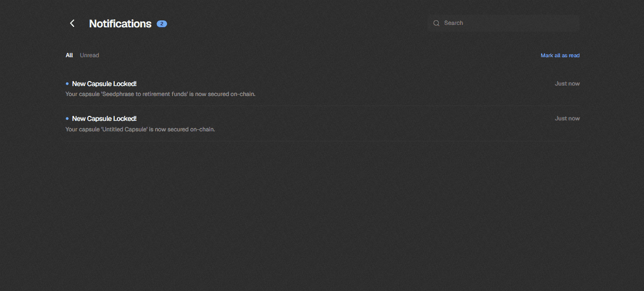Click unread dot beside Untitled Capsule notification
This screenshot has height=291, width=644.
click(67, 118)
